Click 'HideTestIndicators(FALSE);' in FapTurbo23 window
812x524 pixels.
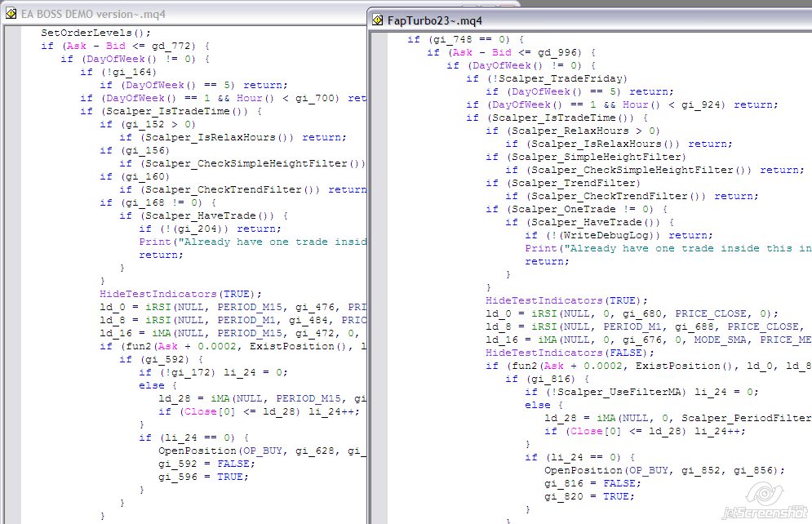[570, 353]
